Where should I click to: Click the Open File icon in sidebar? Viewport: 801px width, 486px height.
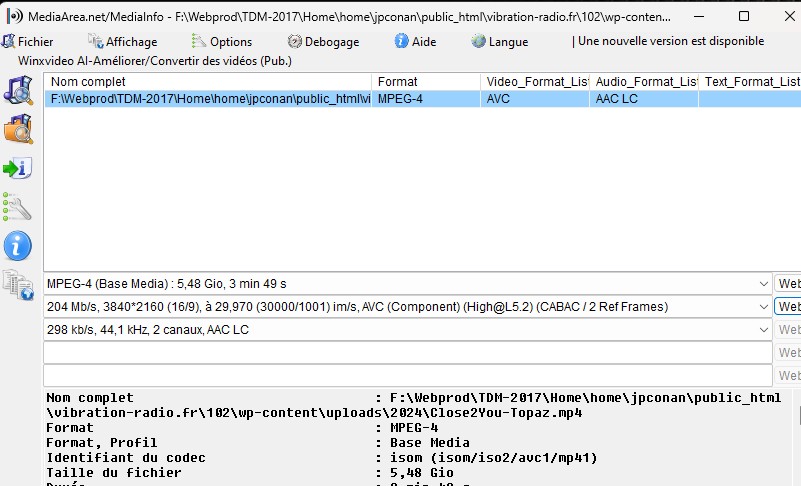(x=18, y=90)
